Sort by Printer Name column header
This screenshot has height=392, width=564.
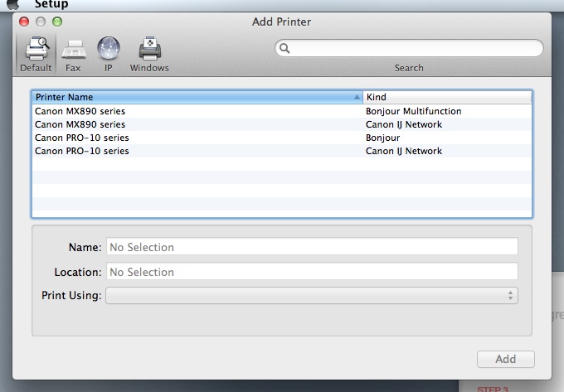(x=196, y=97)
